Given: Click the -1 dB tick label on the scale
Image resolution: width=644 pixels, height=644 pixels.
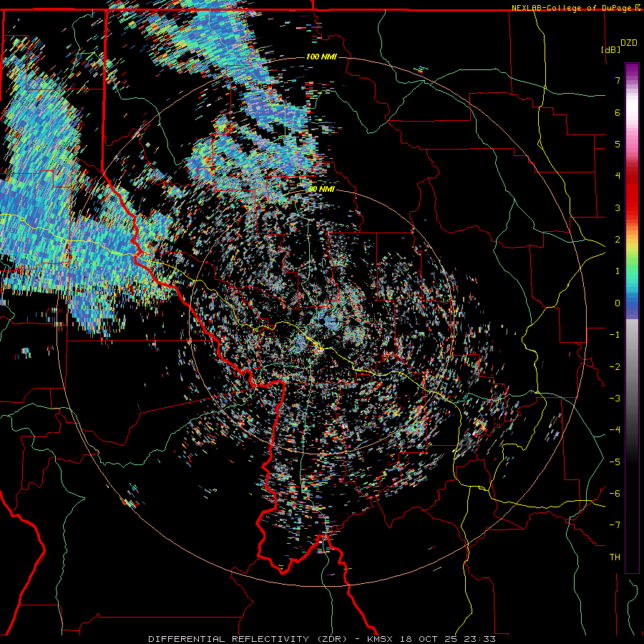Looking at the screenshot, I should pos(615,334).
